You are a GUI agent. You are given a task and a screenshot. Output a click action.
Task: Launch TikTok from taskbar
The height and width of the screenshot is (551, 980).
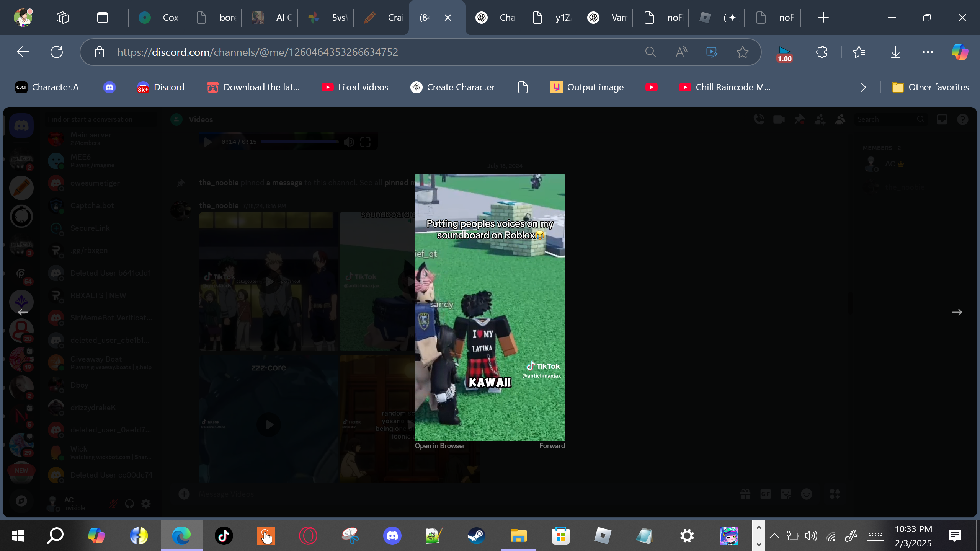224,536
